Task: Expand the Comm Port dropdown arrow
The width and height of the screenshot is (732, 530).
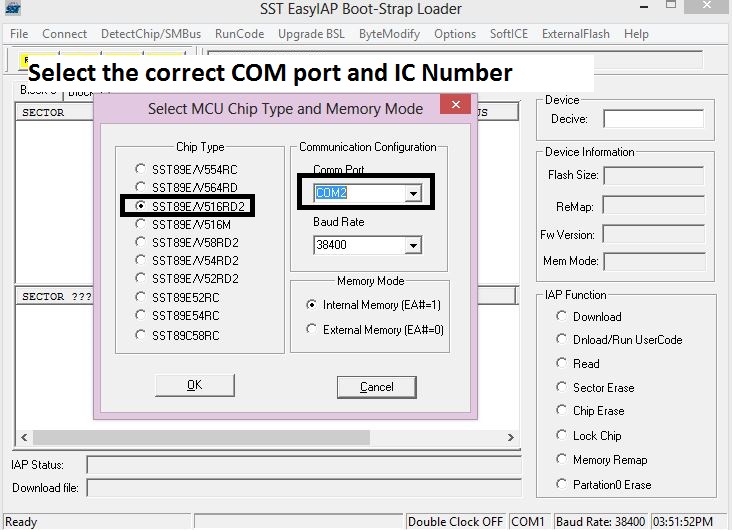Action: pos(413,193)
